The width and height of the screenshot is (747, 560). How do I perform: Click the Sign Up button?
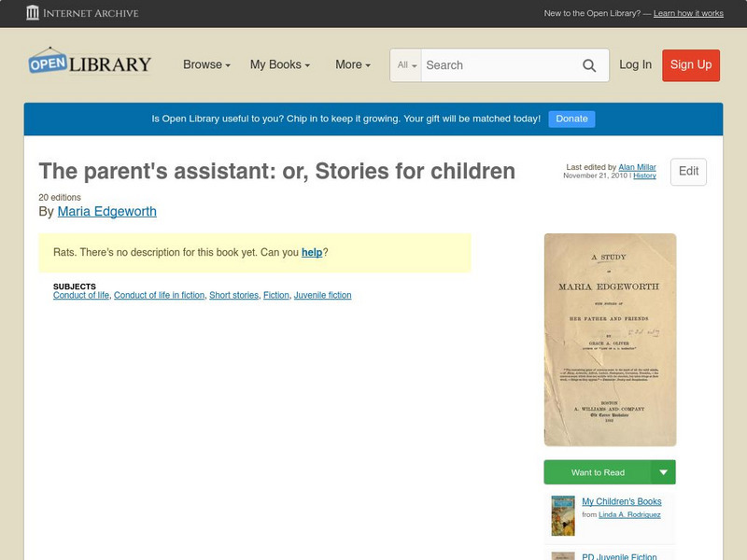tap(690, 65)
